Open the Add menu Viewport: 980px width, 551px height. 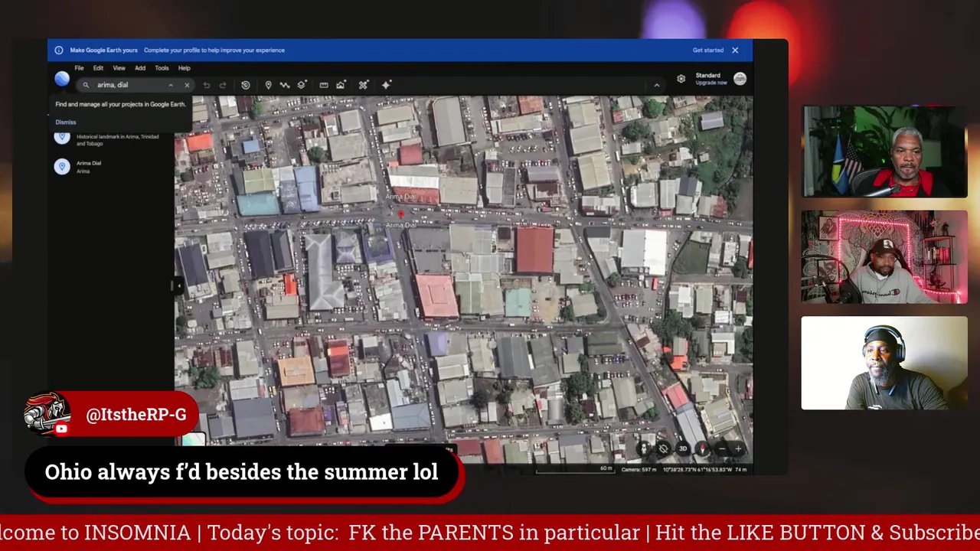coord(140,68)
